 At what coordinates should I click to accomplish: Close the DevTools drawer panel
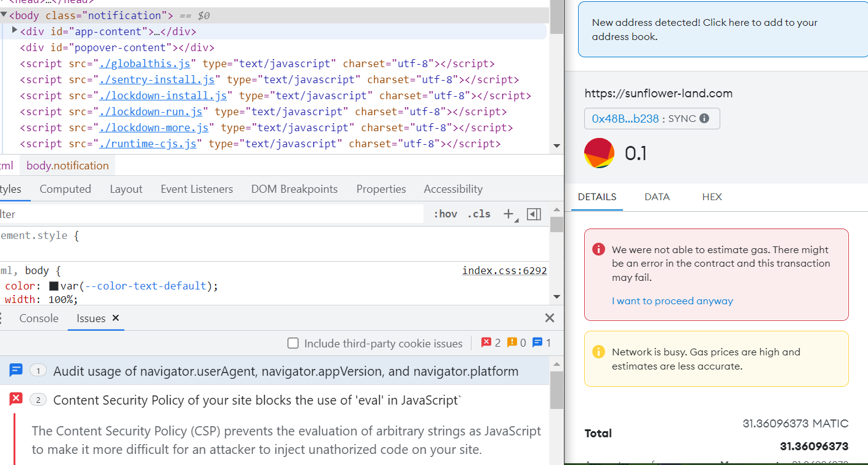[x=550, y=318]
